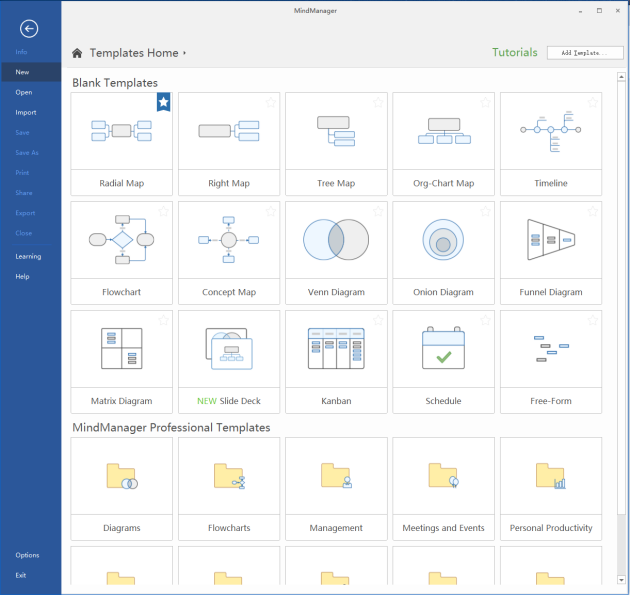
Task: Select the Funnel Diagram template icon
Action: 550,239
